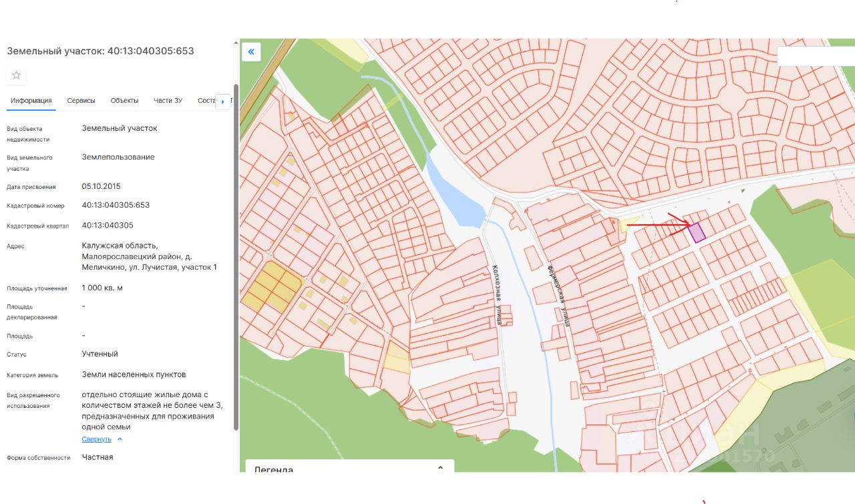Image resolution: width=855 pixels, height=504 pixels.
Task: Click the Вид земельного участка label
Action: (29, 163)
